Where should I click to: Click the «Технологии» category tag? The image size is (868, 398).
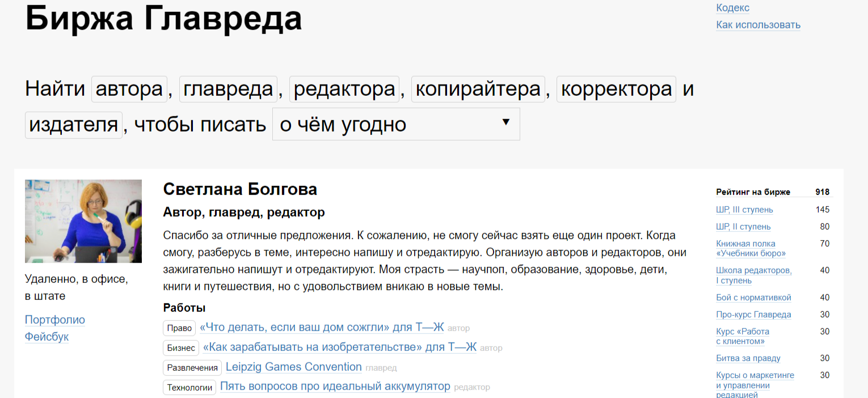click(189, 387)
